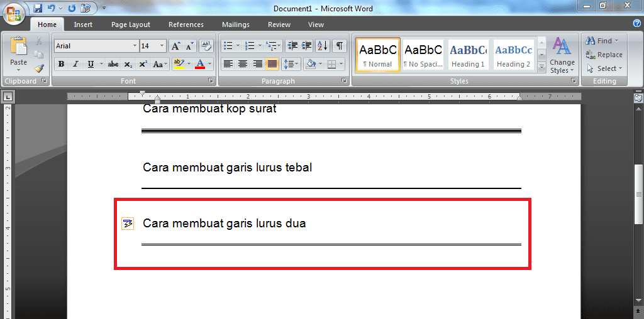
Task: Apply red font color
Action: (200, 64)
